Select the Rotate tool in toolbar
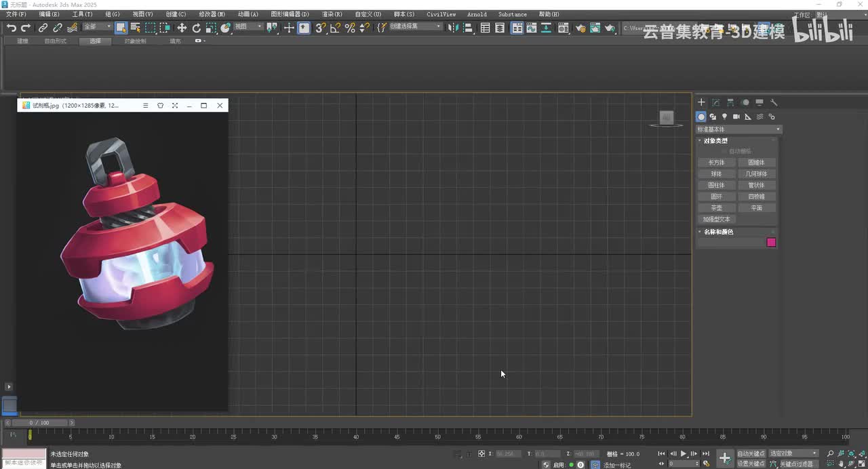Viewport: 868px width, 469px height. pyautogui.click(x=197, y=28)
